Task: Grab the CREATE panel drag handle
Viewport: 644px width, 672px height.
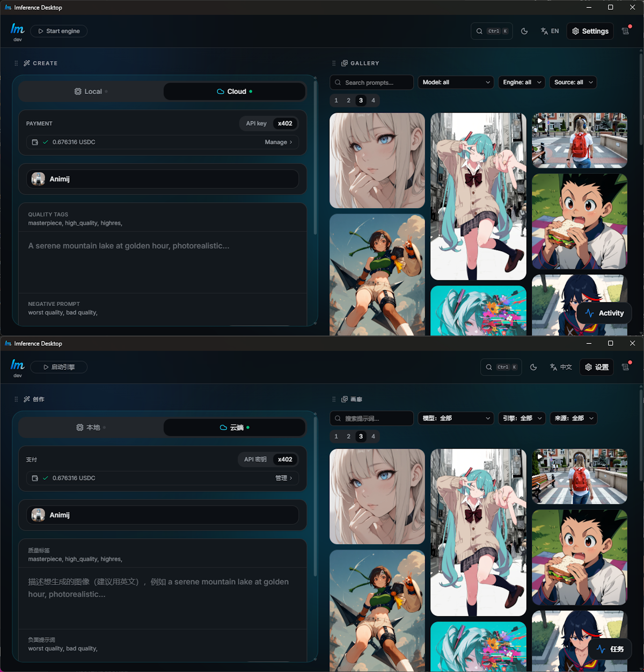Action: [x=16, y=63]
